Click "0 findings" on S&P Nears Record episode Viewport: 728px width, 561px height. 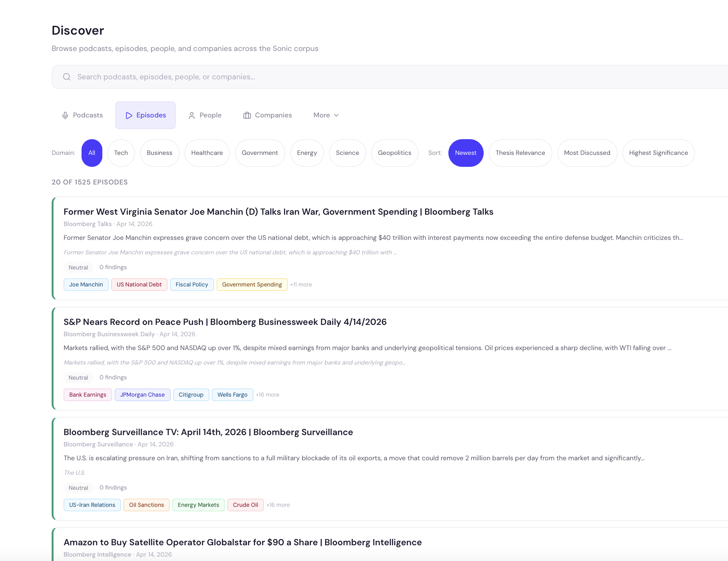point(113,377)
